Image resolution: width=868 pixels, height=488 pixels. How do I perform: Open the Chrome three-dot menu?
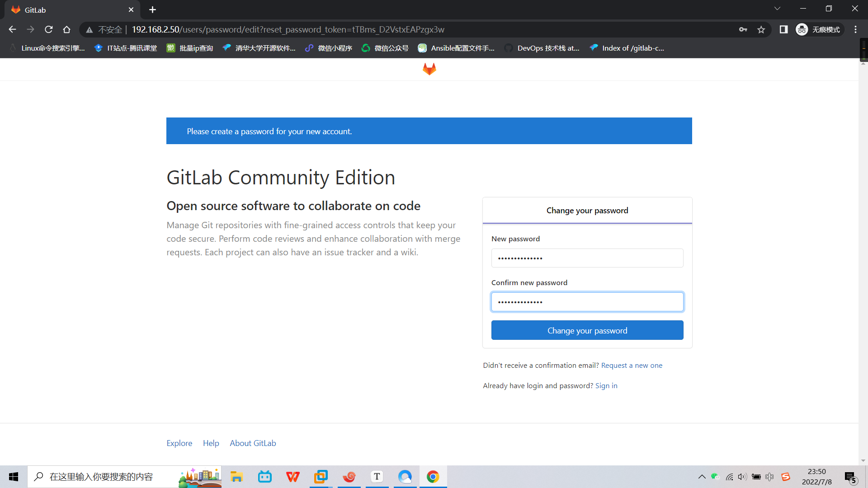click(855, 29)
